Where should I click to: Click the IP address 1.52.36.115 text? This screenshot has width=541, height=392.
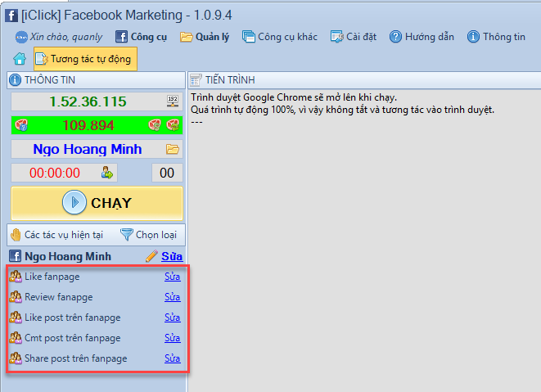tap(88, 101)
